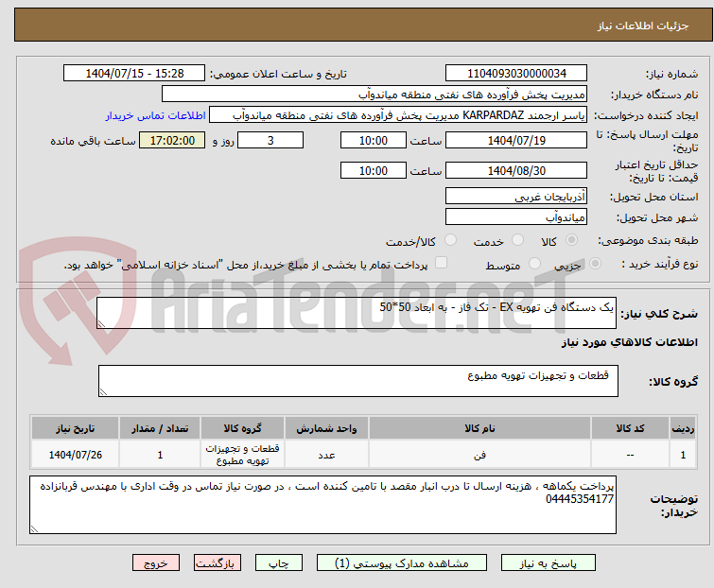The image size is (714, 588).
Task: Click the remaining days field showing 3
Action: pos(270,140)
